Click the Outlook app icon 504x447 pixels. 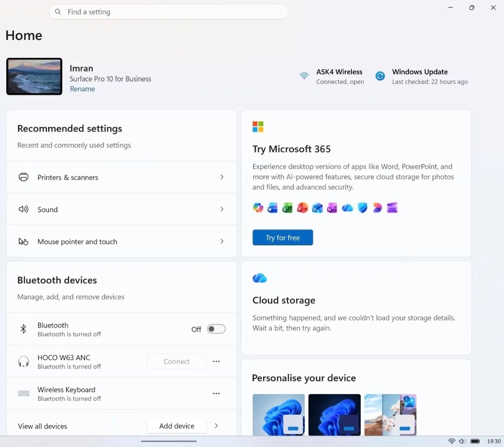317,208
